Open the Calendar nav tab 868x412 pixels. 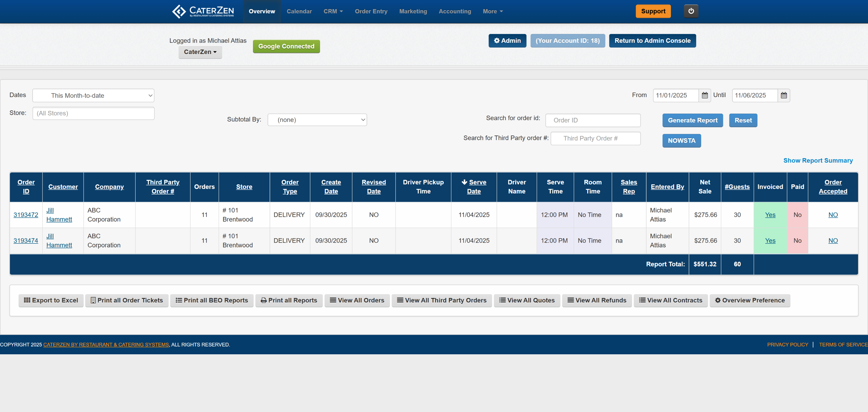(299, 11)
